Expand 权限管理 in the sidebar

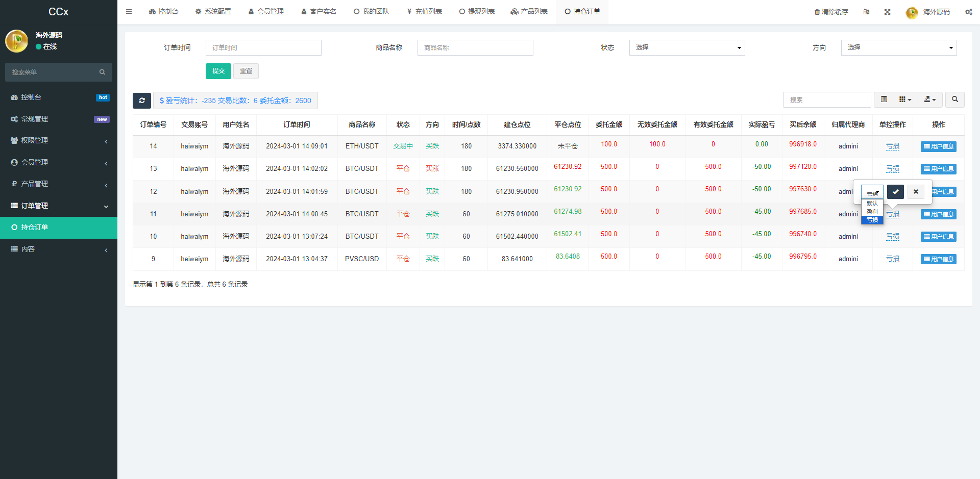coord(59,141)
